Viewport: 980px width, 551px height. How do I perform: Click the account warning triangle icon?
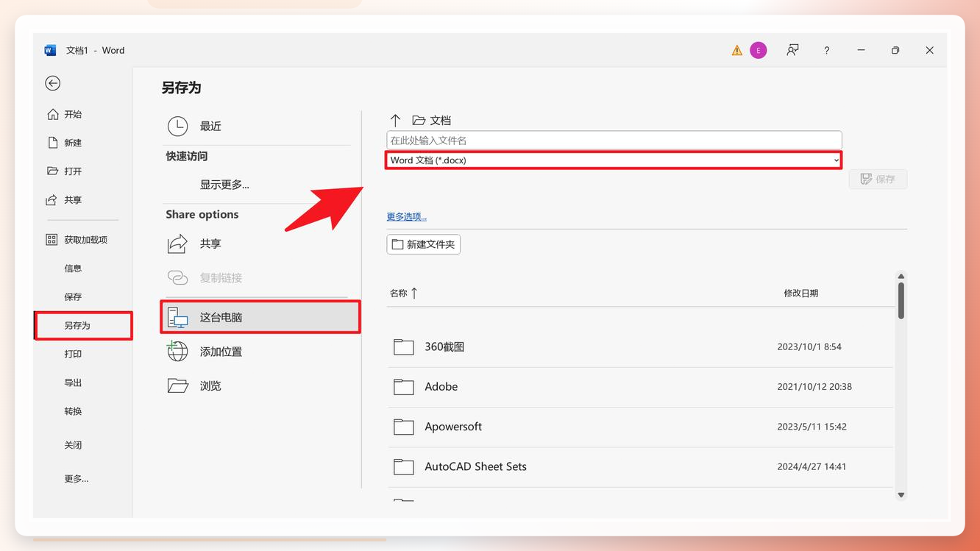click(x=736, y=51)
